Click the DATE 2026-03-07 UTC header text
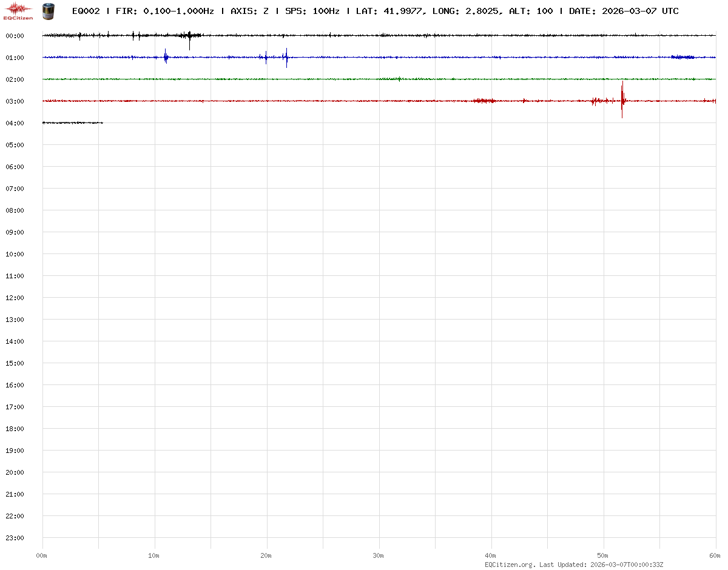The width and height of the screenshot is (728, 570). click(x=624, y=11)
